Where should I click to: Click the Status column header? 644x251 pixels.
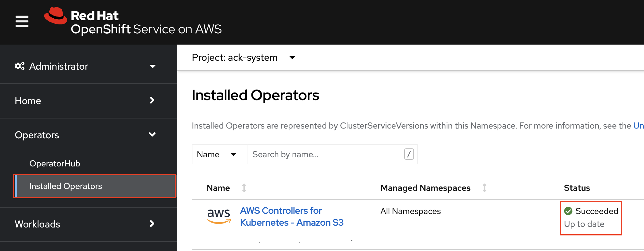(x=577, y=188)
